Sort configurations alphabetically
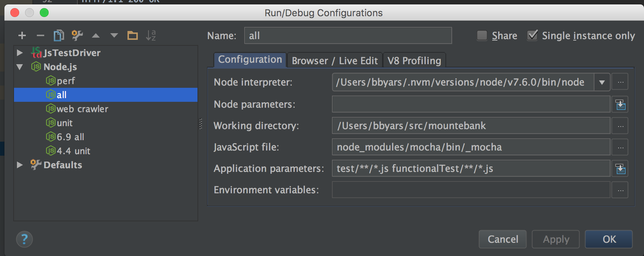644x256 pixels. (x=151, y=35)
